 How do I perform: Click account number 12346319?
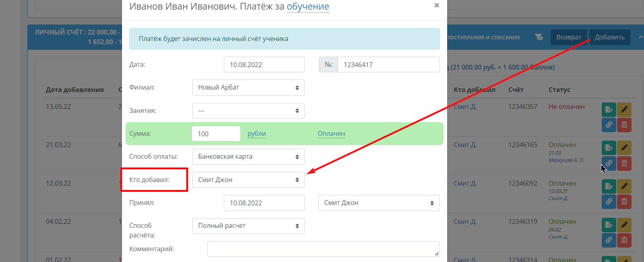click(523, 221)
